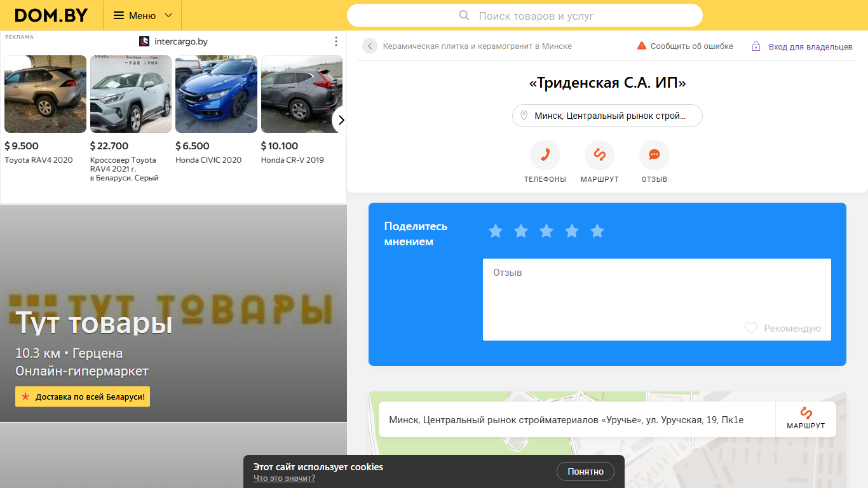
Task: Rate five stars
Action: (x=597, y=231)
